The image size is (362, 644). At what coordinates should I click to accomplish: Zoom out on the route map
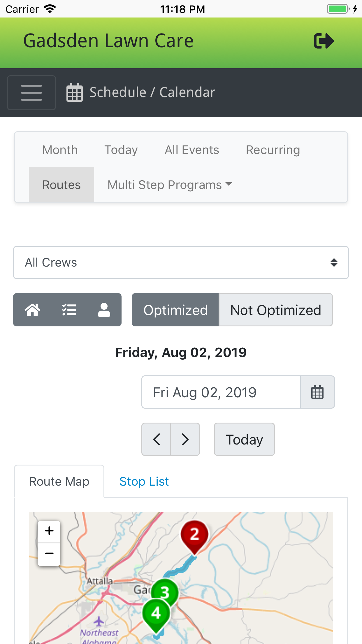[x=49, y=554]
